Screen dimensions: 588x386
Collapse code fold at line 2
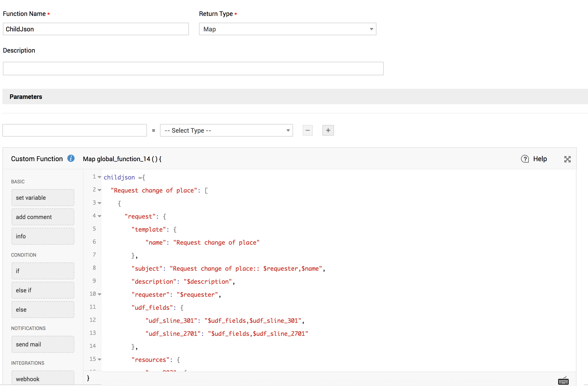100,190
